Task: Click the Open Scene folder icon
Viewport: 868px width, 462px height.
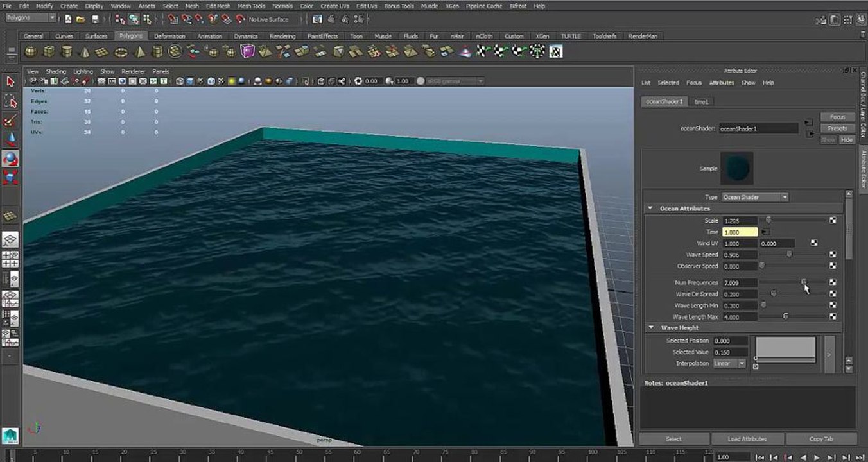Action: (82, 19)
